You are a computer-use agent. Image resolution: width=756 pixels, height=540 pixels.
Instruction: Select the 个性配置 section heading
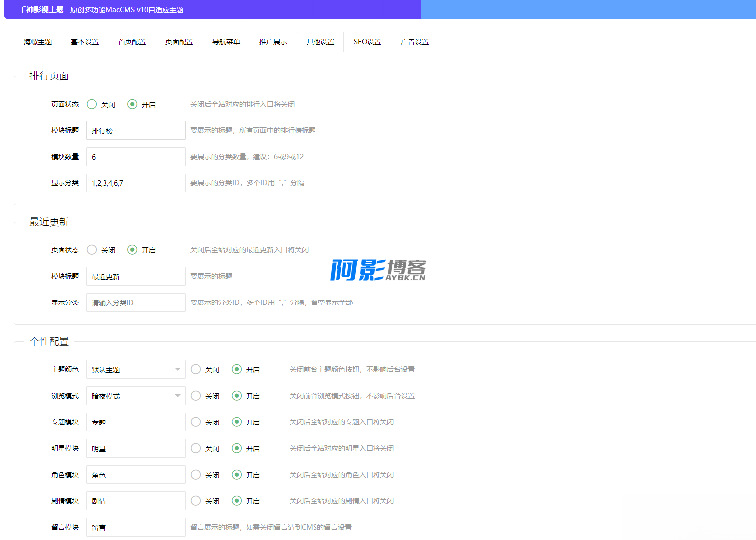(49, 341)
